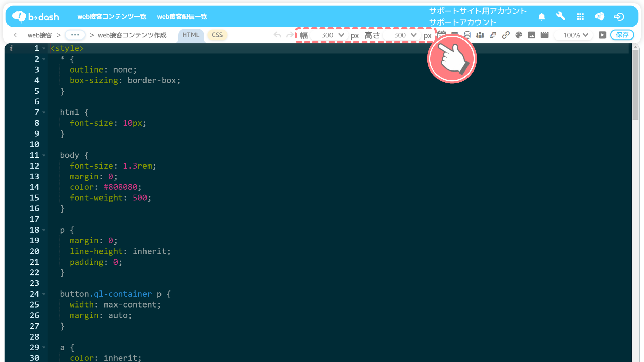
Task: Click scrollbar up arrow
Action: 635,47
